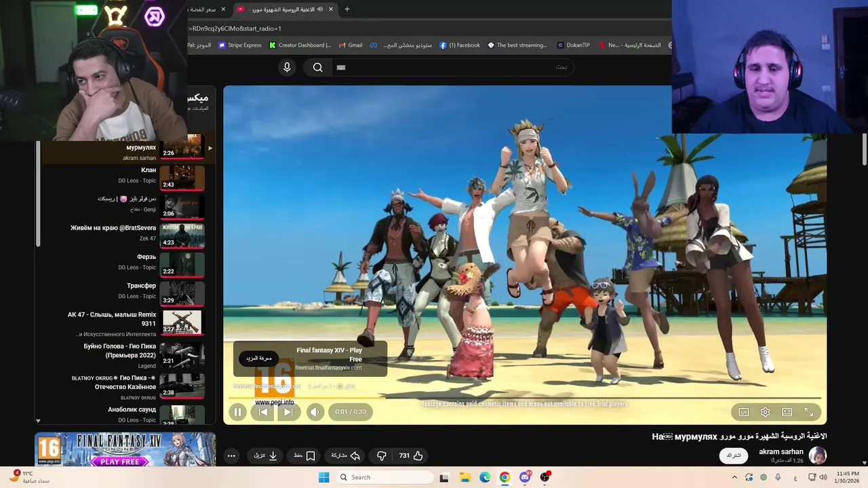Open the (1) Facebook bookmark
The image size is (868, 488).
coord(460,45)
